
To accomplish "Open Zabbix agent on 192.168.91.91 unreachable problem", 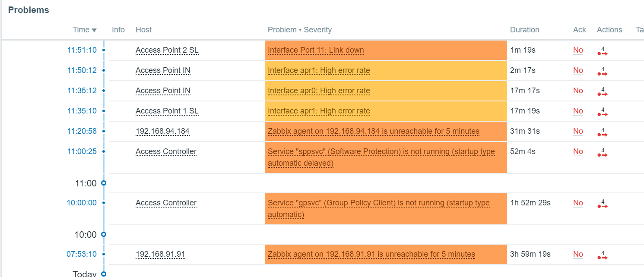I will (x=371, y=254).
